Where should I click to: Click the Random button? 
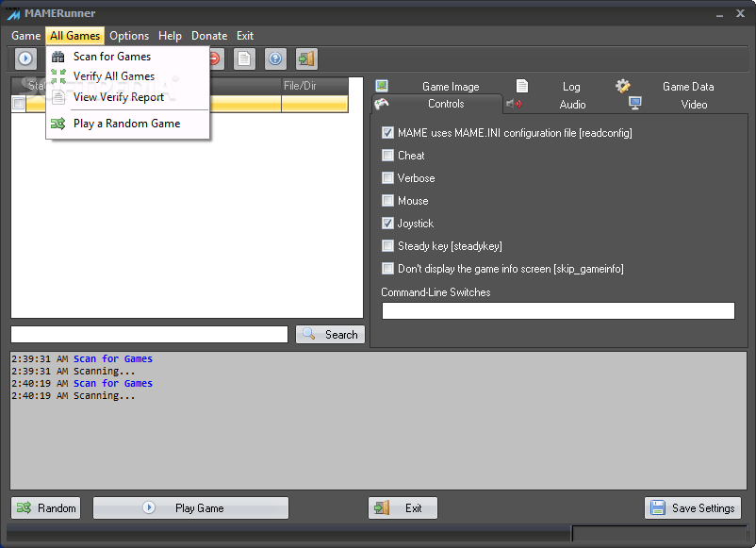point(46,508)
